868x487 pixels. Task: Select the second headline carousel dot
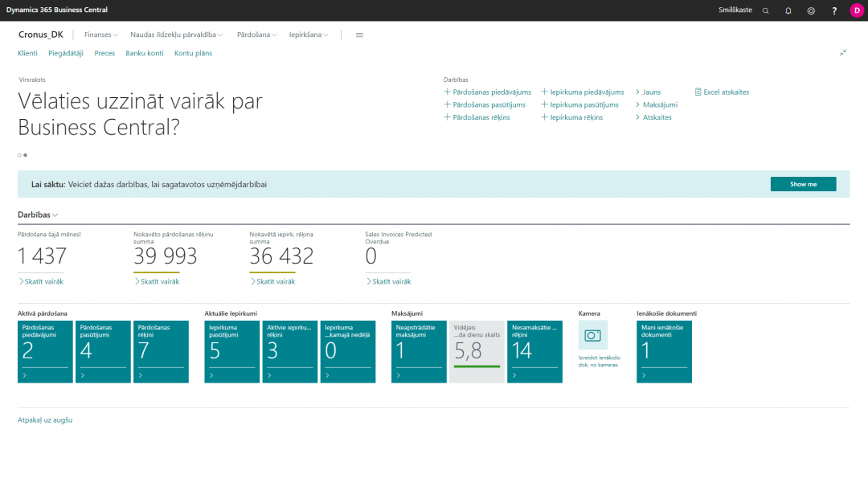click(x=26, y=154)
